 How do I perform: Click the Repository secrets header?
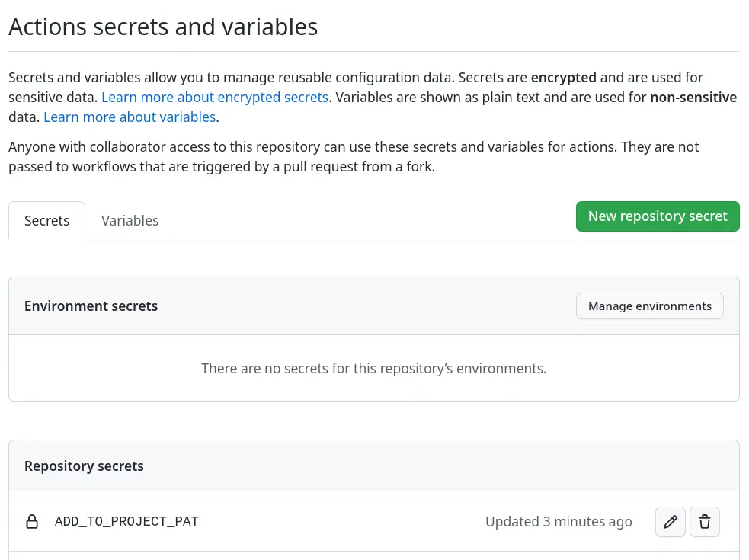click(x=84, y=465)
